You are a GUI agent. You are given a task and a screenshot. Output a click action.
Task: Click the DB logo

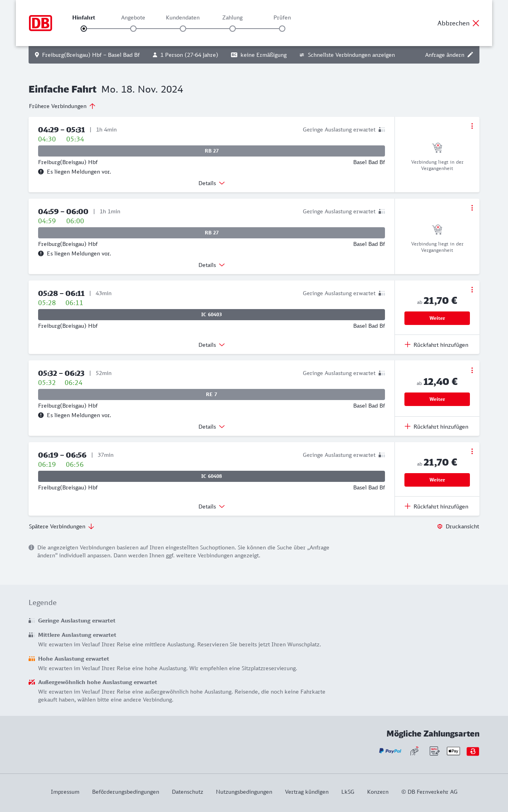click(x=40, y=23)
